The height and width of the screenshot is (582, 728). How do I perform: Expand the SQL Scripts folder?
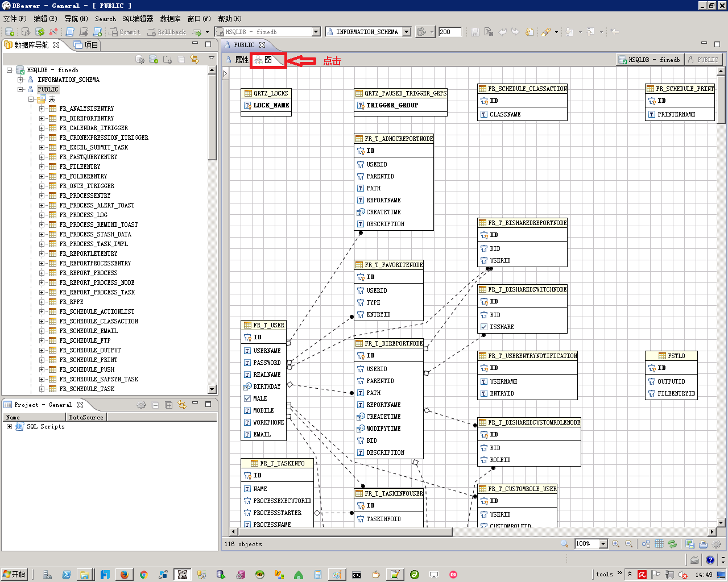tap(9, 426)
